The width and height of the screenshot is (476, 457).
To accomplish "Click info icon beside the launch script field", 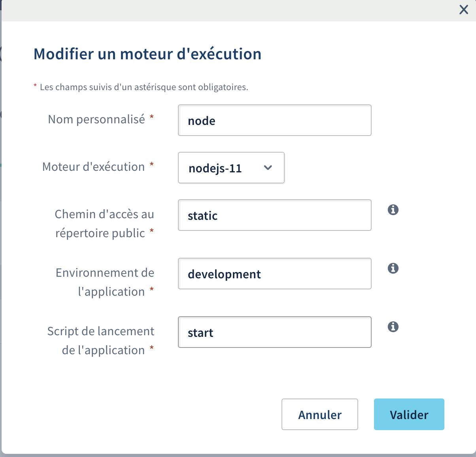I will coord(393,327).
